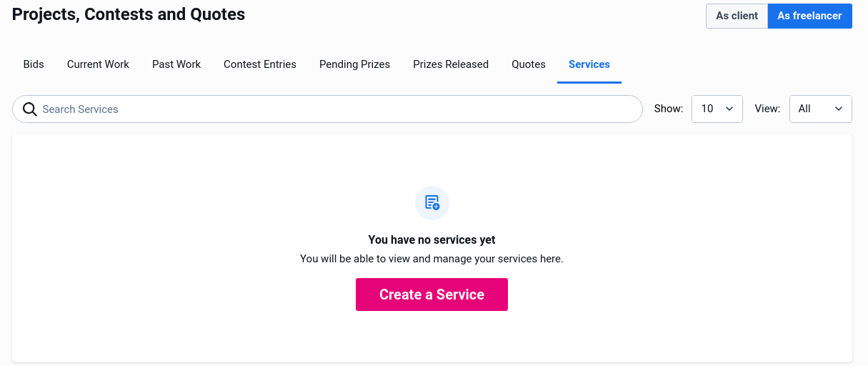Screen dimensions: 868x366
Task: Click the chevron in the Show dropdown
Action: pos(729,109)
